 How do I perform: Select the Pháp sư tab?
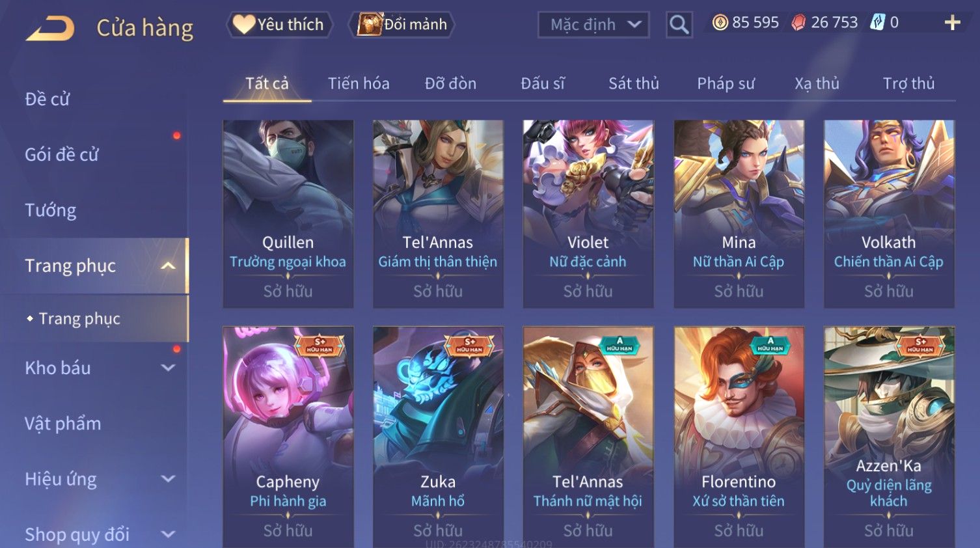click(x=726, y=83)
